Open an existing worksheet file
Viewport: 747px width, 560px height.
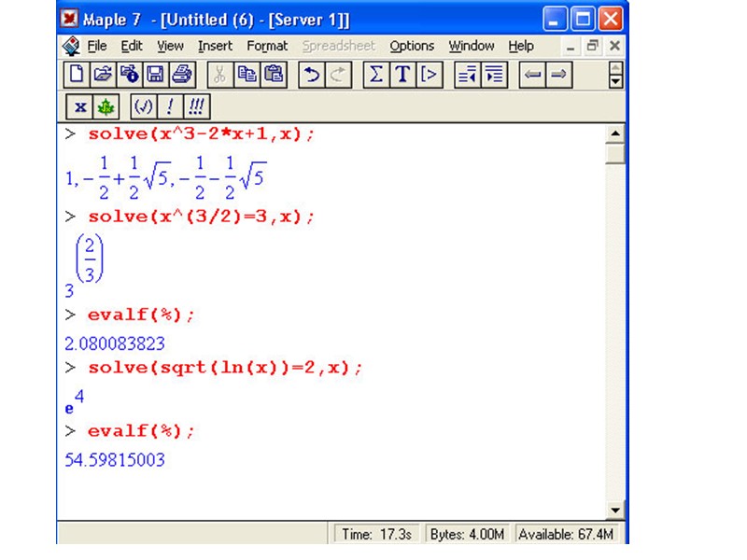[x=103, y=75]
